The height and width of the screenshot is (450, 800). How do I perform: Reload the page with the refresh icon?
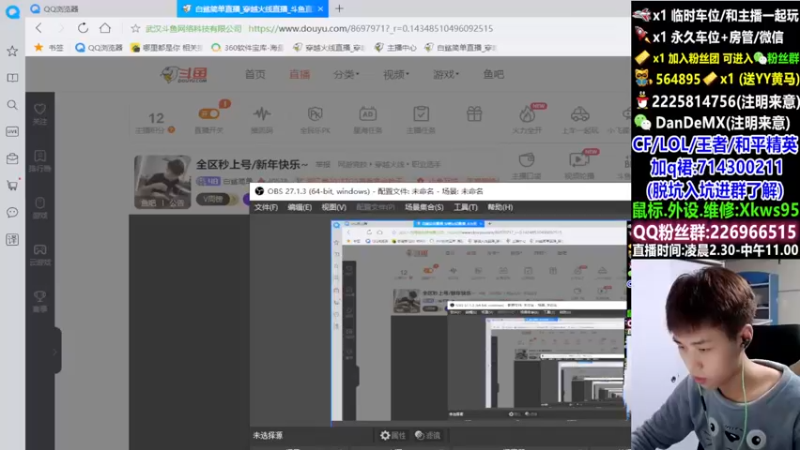coord(83,28)
